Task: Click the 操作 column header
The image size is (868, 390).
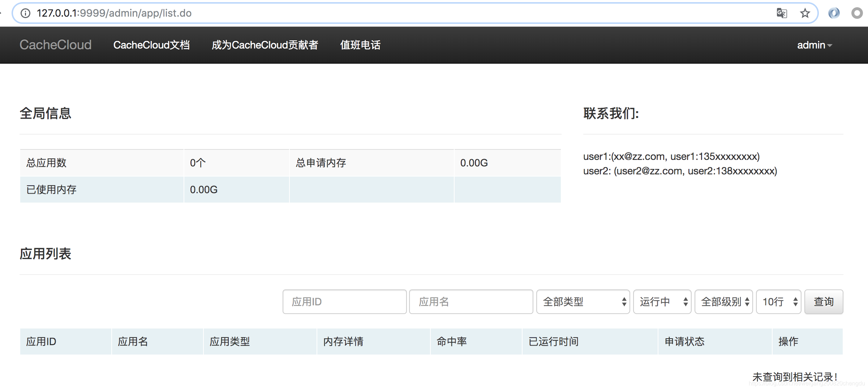Action: coord(808,342)
